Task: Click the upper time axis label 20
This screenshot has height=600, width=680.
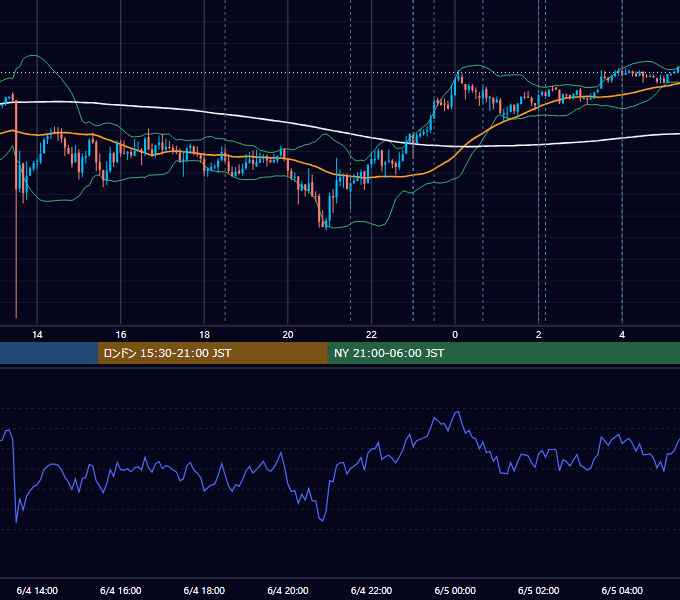Action: click(x=288, y=335)
